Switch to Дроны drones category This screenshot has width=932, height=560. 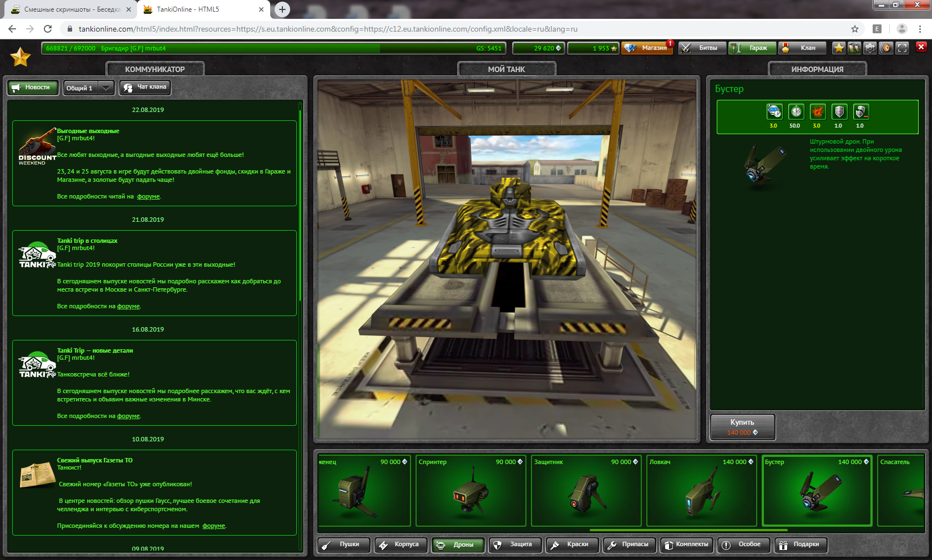pyautogui.click(x=458, y=545)
